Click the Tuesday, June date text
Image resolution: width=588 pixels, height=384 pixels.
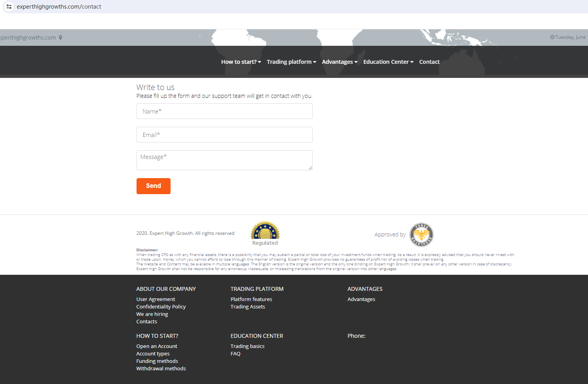tap(571, 37)
